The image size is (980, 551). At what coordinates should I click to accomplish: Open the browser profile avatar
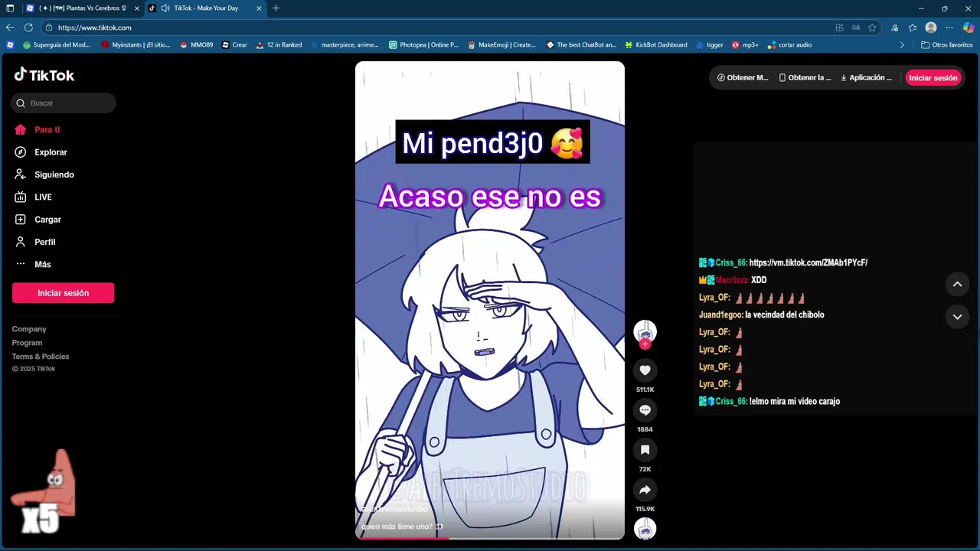[931, 28]
